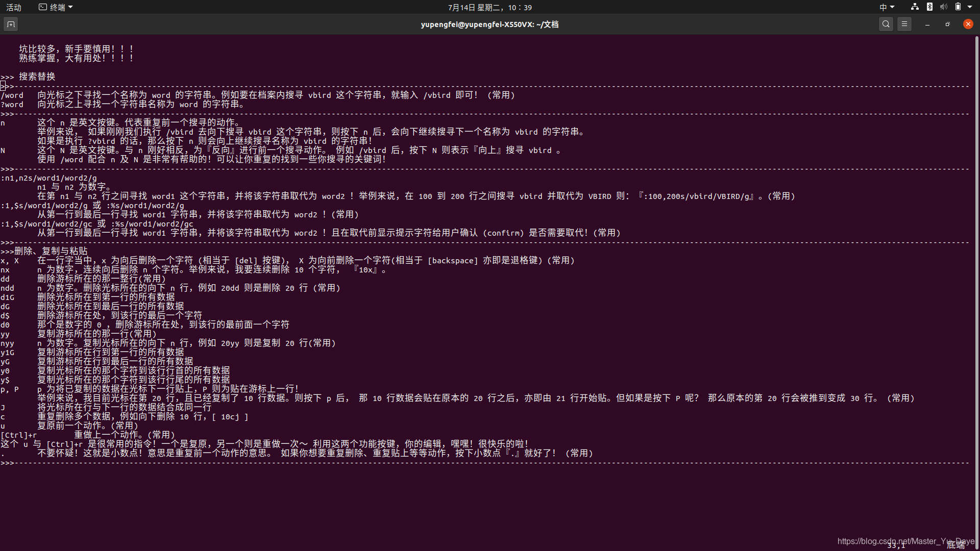
Task: Click the 'd$' command entry
Action: click(5, 316)
